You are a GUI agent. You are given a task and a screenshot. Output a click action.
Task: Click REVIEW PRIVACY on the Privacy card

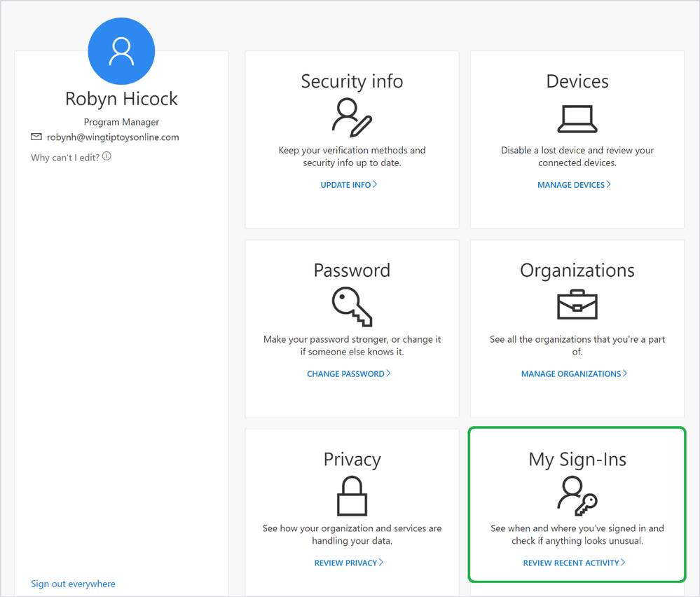345,562
